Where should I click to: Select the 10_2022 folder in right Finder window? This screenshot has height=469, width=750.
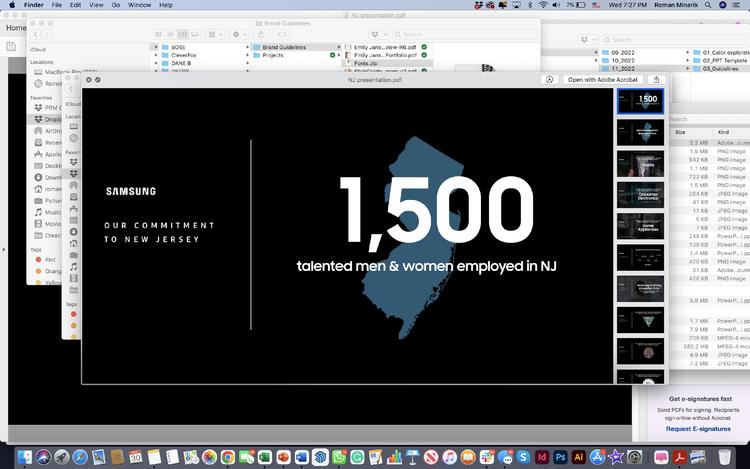pyautogui.click(x=643, y=60)
